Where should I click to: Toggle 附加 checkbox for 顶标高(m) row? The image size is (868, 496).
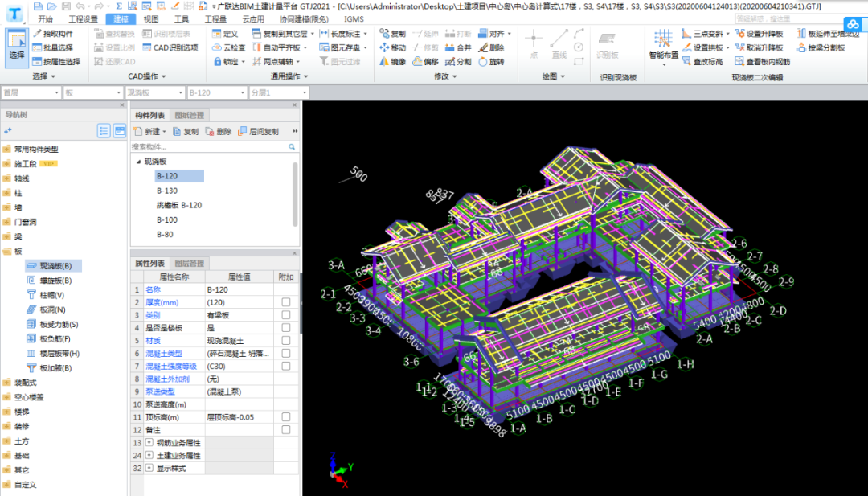coord(285,417)
